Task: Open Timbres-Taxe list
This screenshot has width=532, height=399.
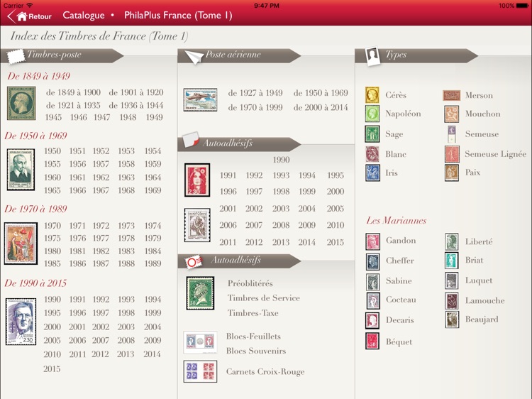Action: tap(253, 313)
